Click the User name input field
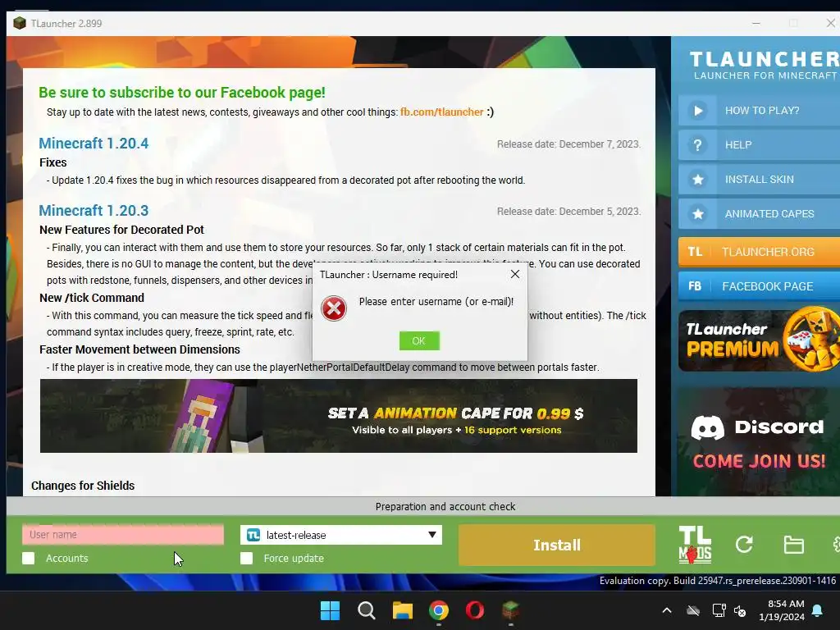Screen dimensions: 840x630 coord(123,535)
